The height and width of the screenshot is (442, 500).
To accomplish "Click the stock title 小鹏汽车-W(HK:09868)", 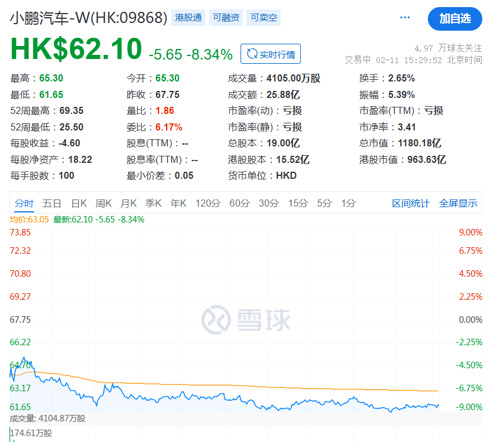I will coord(88,18).
